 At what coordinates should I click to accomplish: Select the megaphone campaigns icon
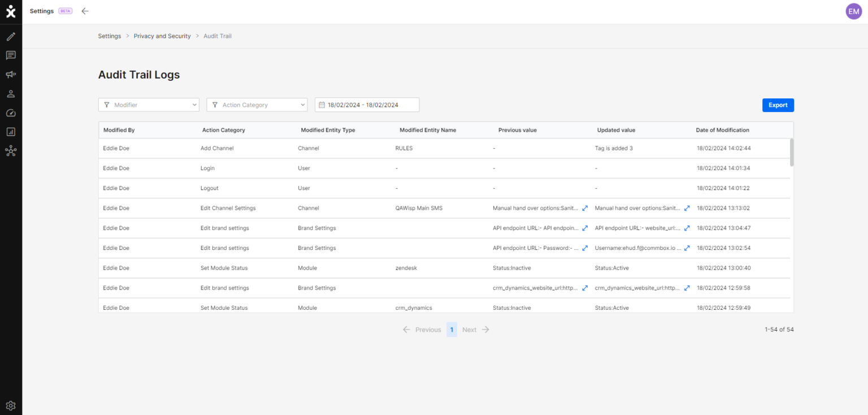11,74
